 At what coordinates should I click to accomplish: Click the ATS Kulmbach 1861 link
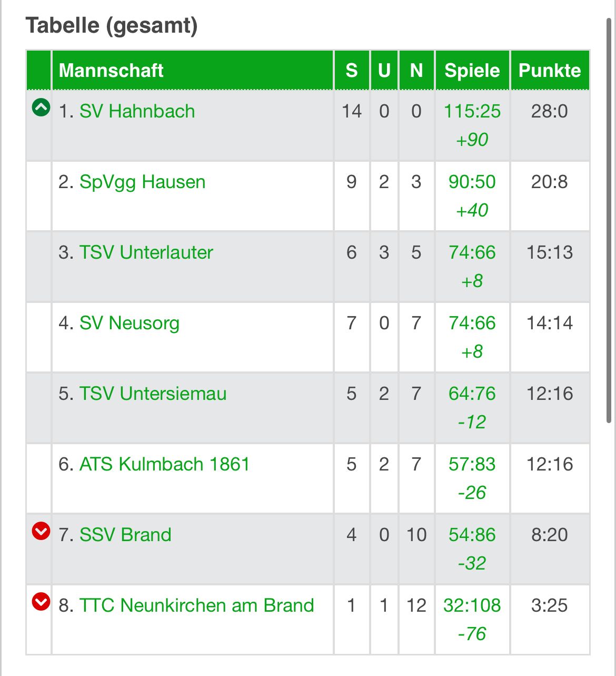click(x=164, y=464)
